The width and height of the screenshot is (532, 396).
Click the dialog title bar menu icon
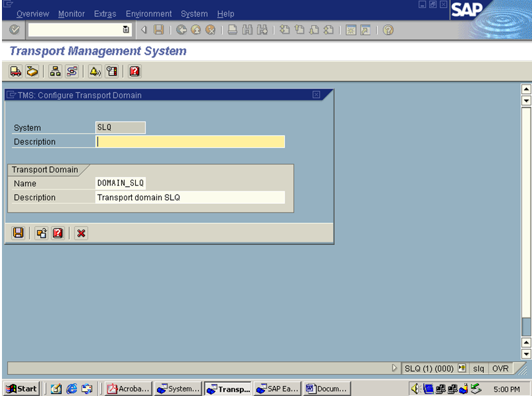click(x=11, y=95)
